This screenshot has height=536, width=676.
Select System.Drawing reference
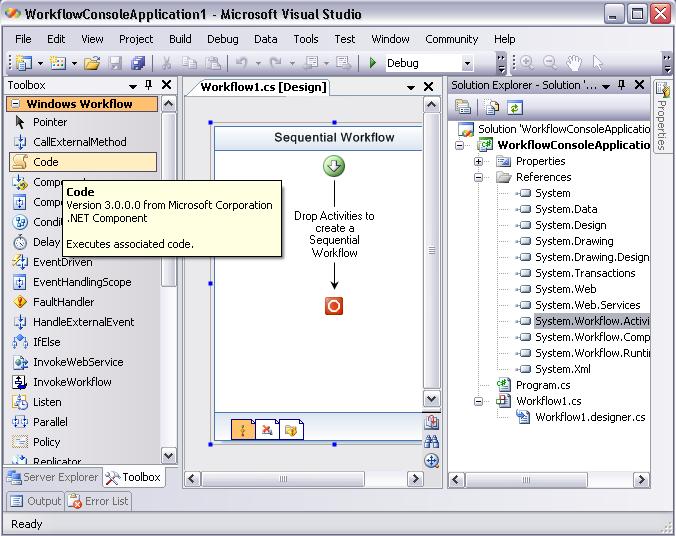pos(574,241)
